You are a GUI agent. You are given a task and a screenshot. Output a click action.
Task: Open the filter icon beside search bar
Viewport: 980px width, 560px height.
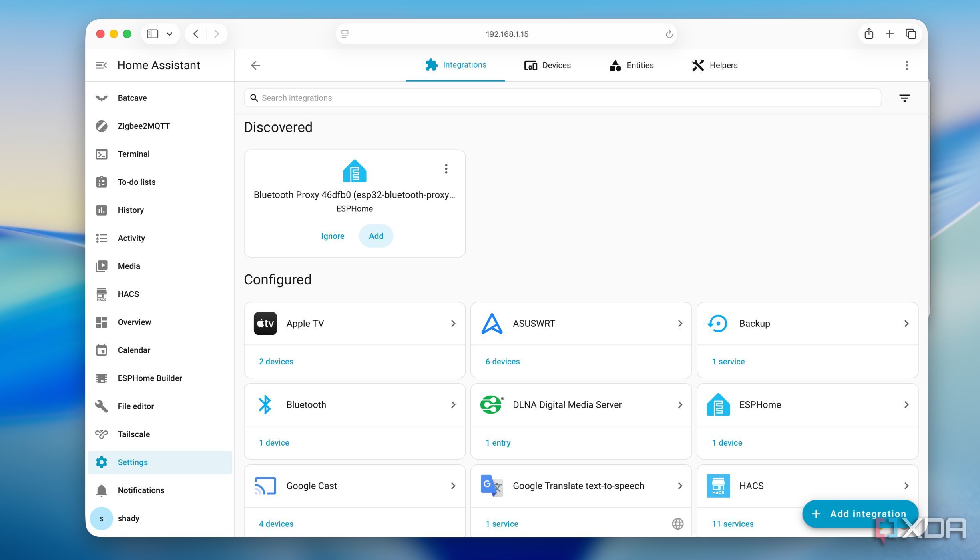pyautogui.click(x=904, y=98)
